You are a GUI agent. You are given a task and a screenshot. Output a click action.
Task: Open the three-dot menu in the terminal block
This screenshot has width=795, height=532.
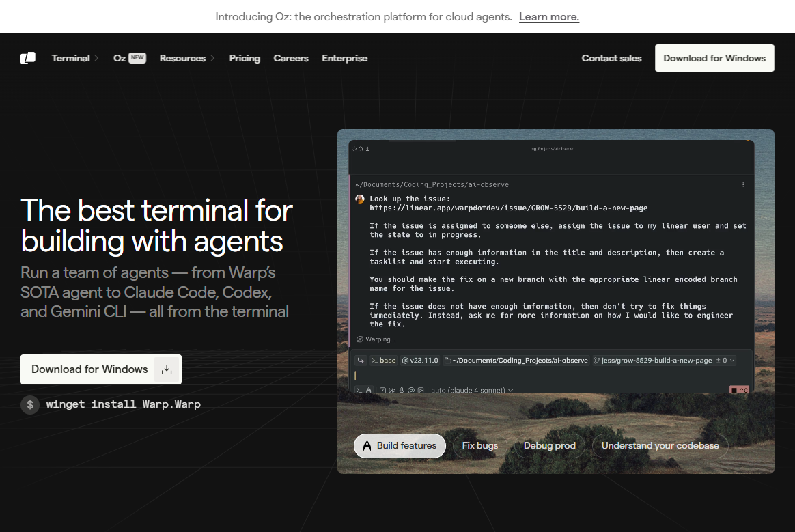743,184
